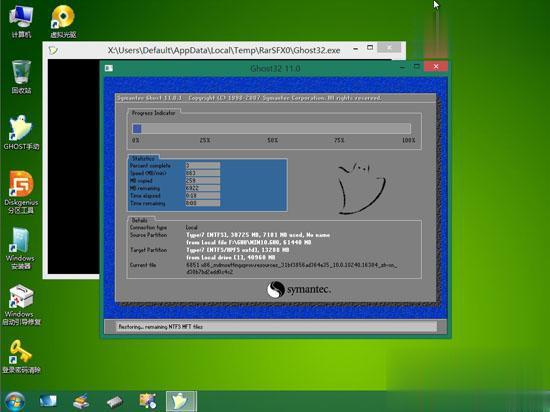Screen dimensions: 550x412
Task: Click the Symantec Ghost copyright header
Action: [249, 98]
